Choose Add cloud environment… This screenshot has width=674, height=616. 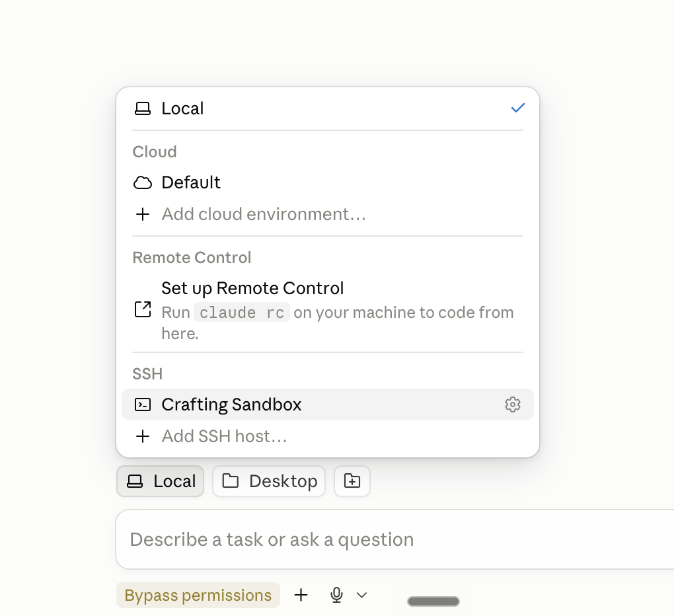328,214
